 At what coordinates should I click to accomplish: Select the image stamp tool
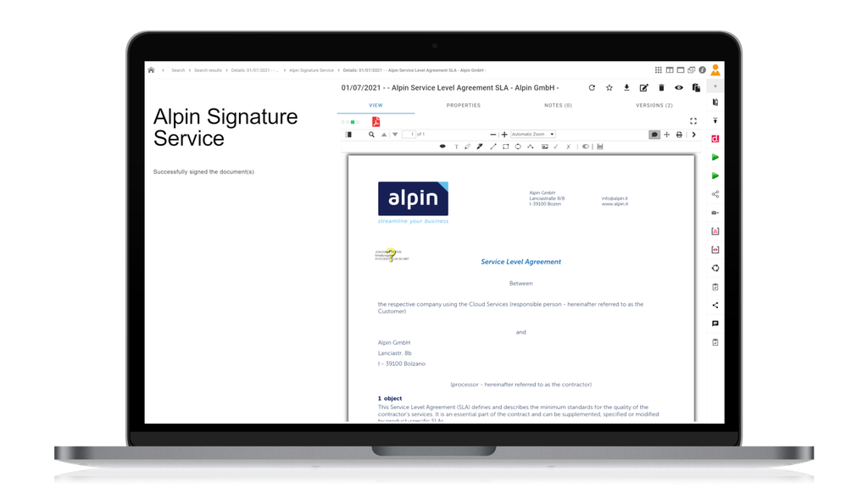545,147
